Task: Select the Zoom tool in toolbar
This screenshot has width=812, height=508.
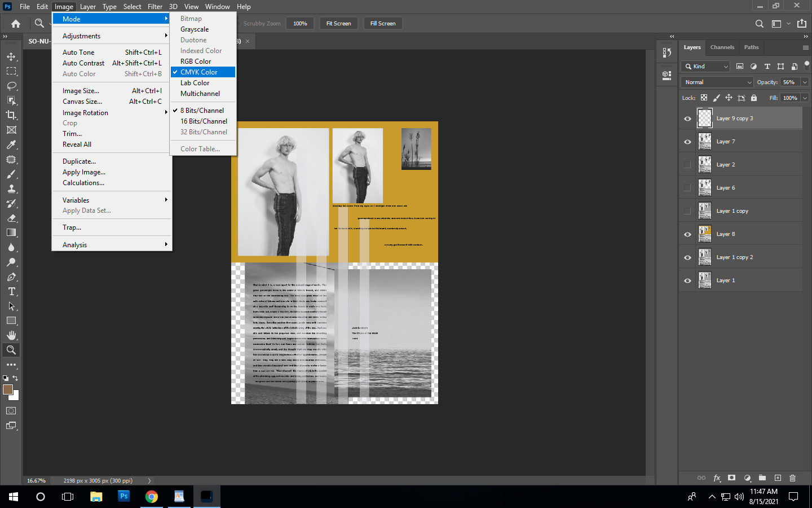Action: tap(11, 350)
